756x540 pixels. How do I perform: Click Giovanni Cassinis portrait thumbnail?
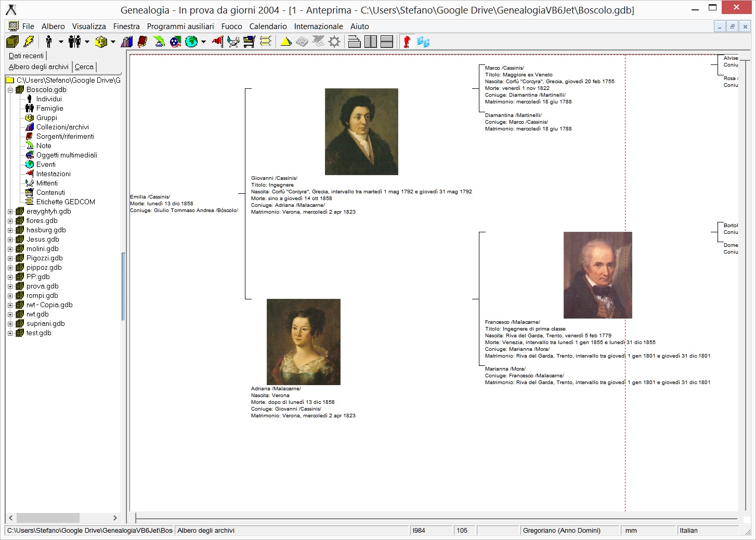[361, 131]
